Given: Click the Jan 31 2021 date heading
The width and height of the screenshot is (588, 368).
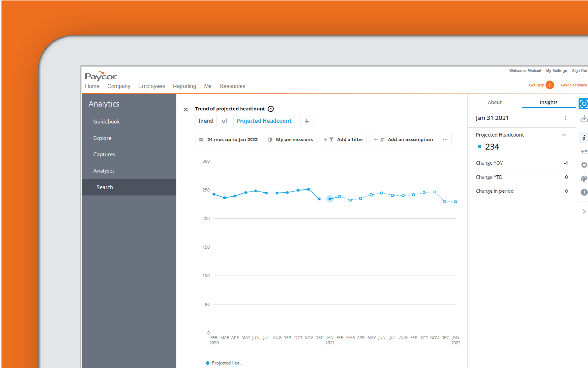Looking at the screenshot, I should tap(492, 118).
